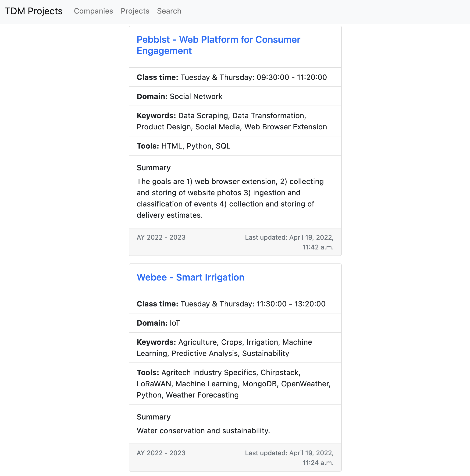470x476 pixels.
Task: Click Water conservation and sustainability summary
Action: [203, 431]
